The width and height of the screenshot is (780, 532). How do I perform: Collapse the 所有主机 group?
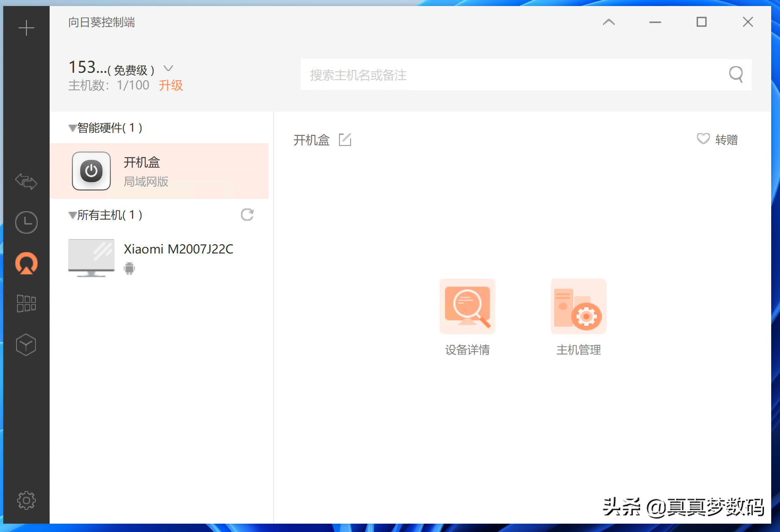pyautogui.click(x=72, y=215)
